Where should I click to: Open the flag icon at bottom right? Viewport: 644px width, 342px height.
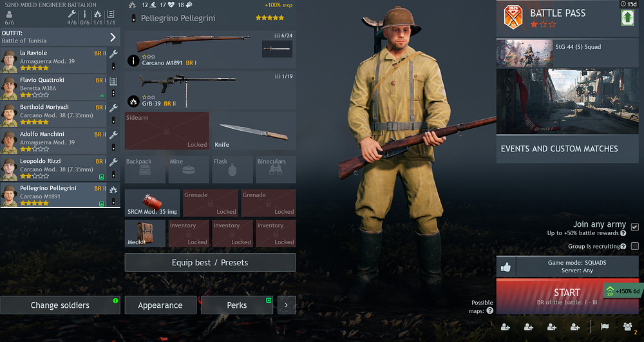point(605,327)
